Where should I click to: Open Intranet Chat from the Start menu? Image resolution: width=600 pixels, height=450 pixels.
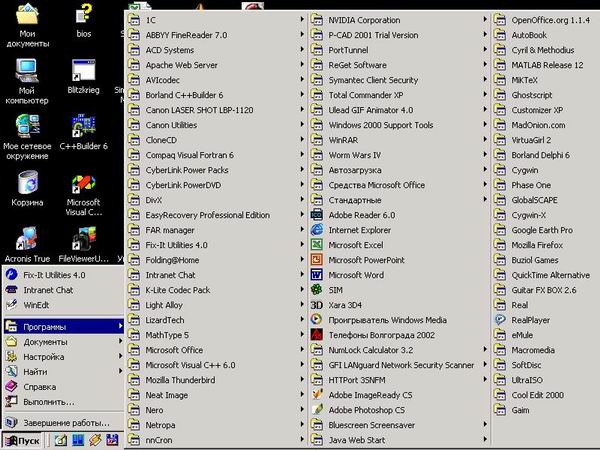pyautogui.click(x=64, y=290)
